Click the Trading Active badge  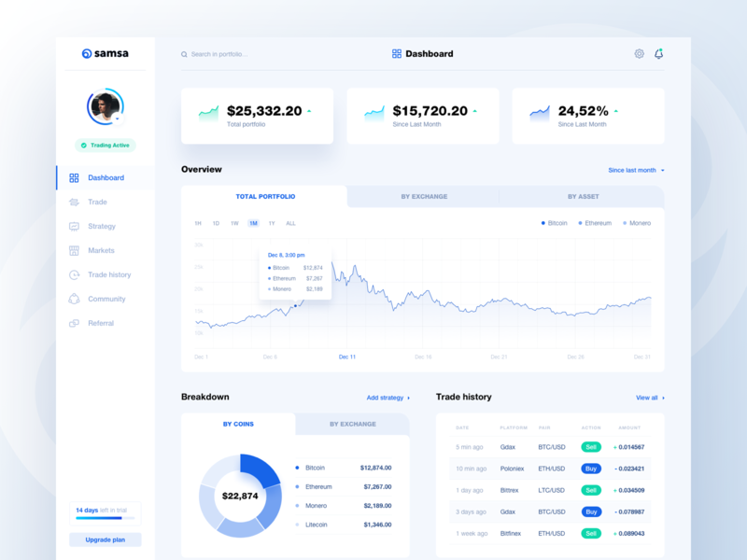106,146
